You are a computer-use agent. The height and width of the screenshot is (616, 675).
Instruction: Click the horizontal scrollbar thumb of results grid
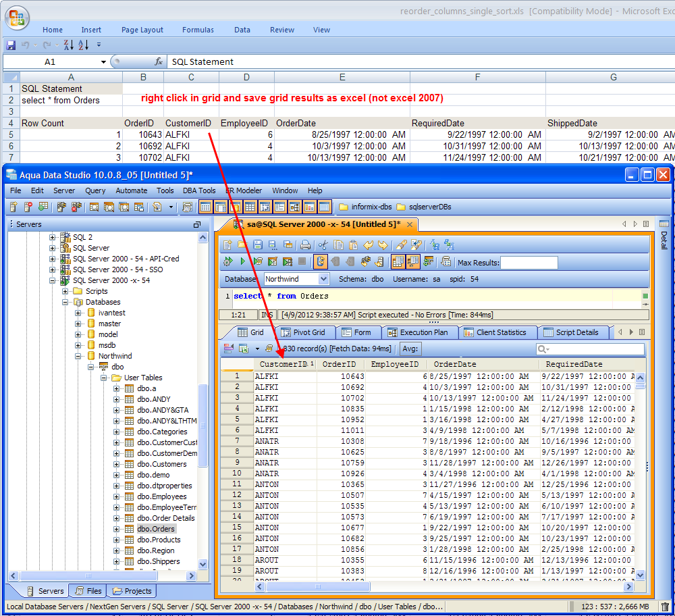[318, 586]
